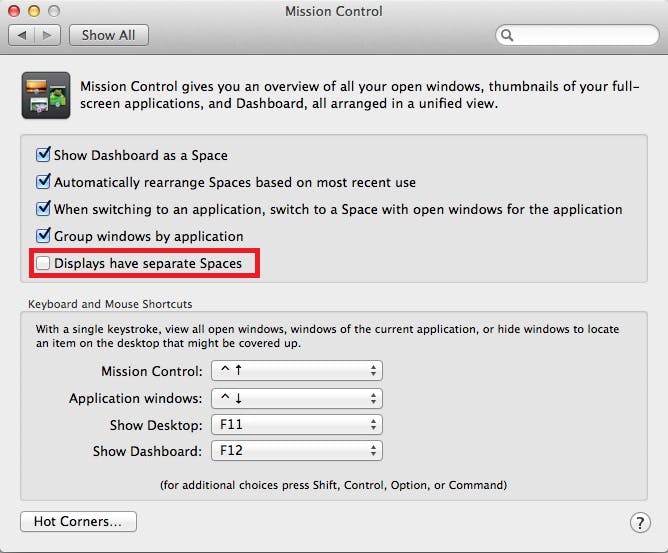Open the Show Dashboard shortcut dropdown

point(297,451)
